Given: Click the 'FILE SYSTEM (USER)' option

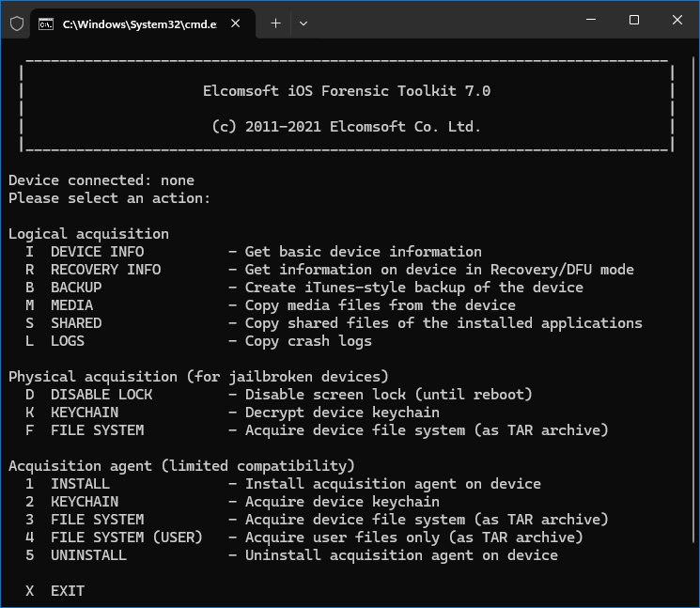Looking at the screenshot, I should click(x=127, y=538).
